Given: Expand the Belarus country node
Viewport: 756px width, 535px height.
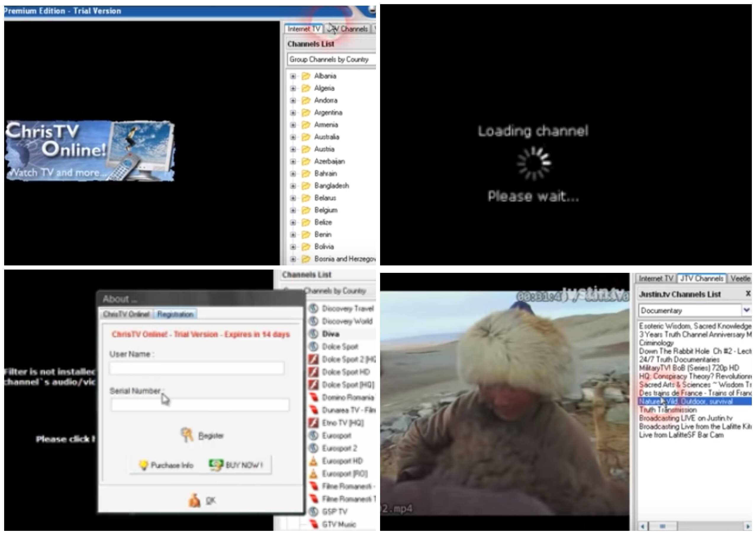Looking at the screenshot, I should pos(293,198).
